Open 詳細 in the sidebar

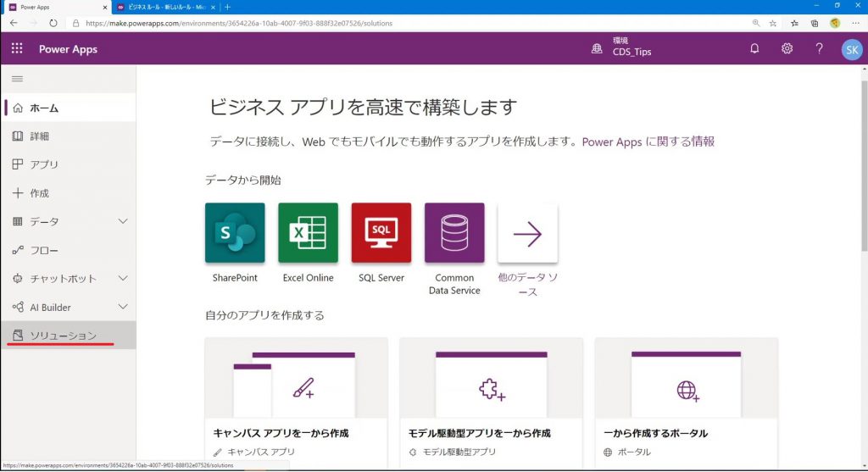click(69, 136)
